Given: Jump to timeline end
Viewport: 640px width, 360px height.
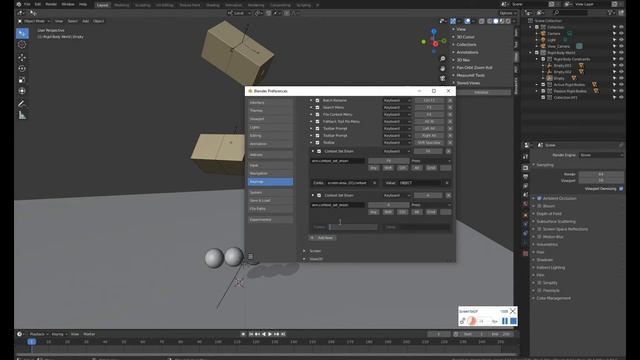Looking at the screenshot, I should [283, 334].
